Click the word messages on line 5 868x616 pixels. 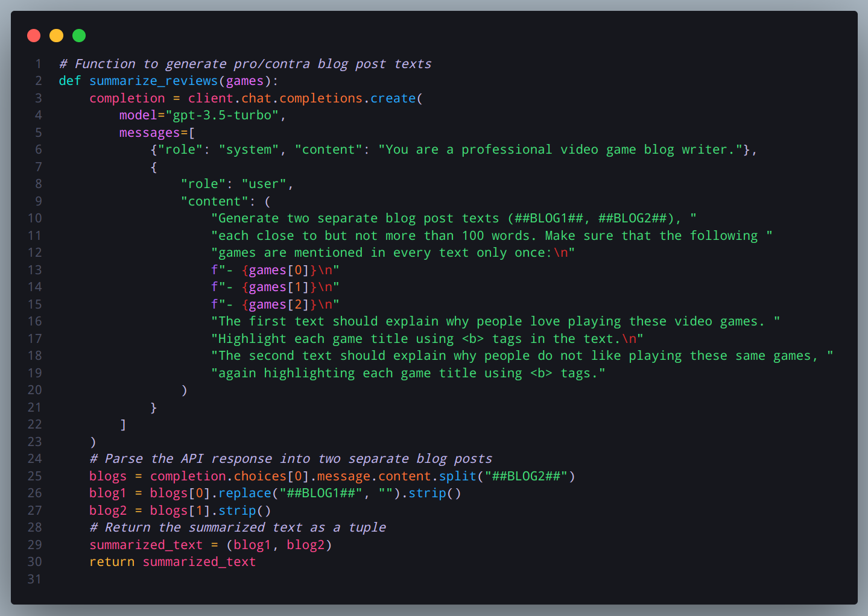click(150, 133)
